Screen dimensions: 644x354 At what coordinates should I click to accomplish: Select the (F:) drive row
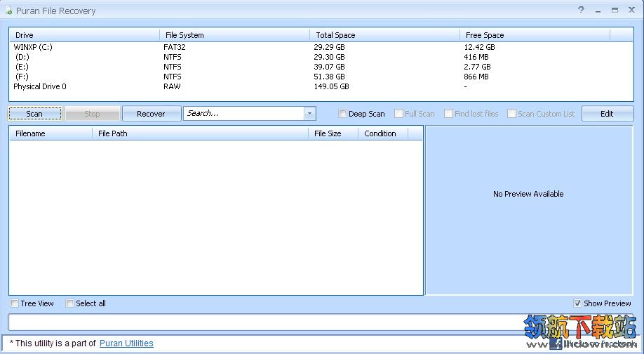tap(321, 77)
